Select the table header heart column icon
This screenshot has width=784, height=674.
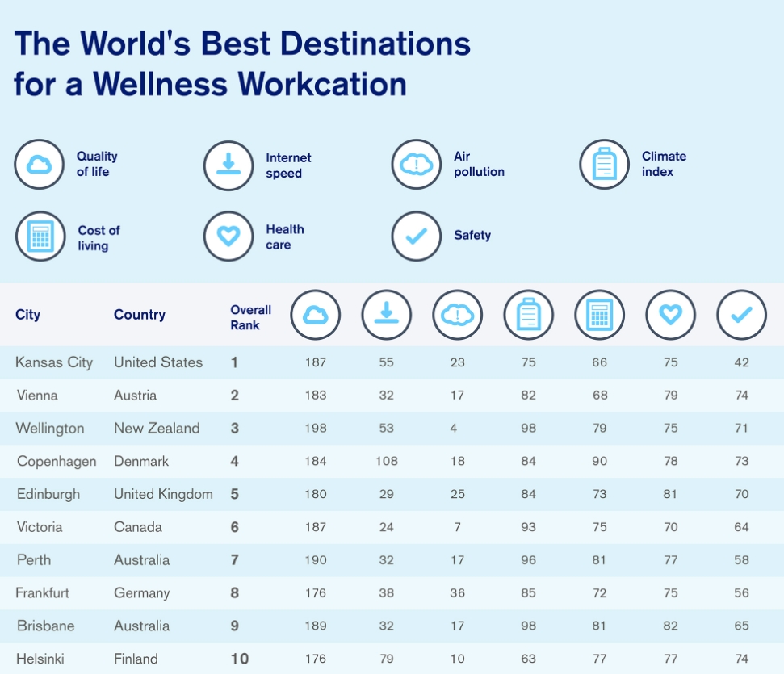(x=670, y=315)
